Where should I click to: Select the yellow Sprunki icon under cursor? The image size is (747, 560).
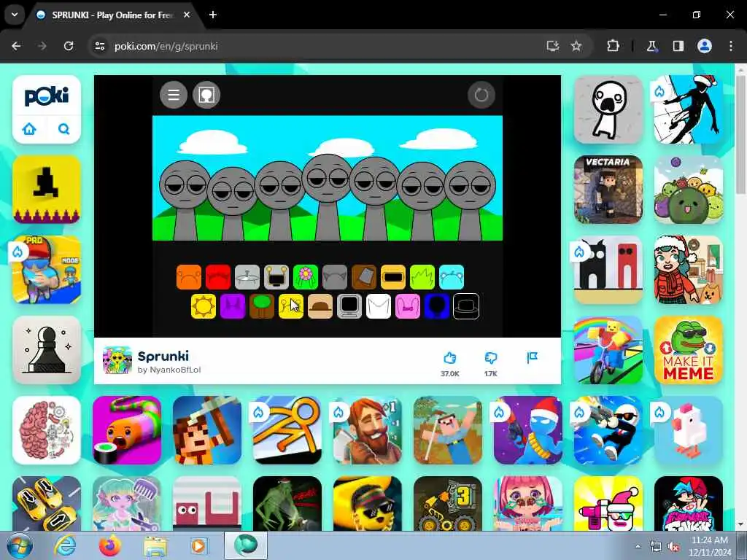291,306
